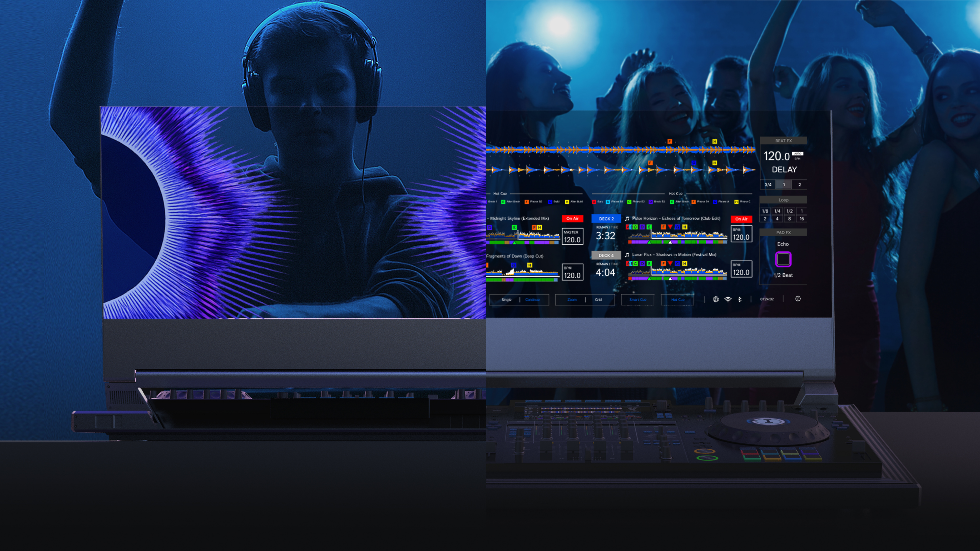Select Single play mode
This screenshot has width=980, height=551.
point(506,300)
